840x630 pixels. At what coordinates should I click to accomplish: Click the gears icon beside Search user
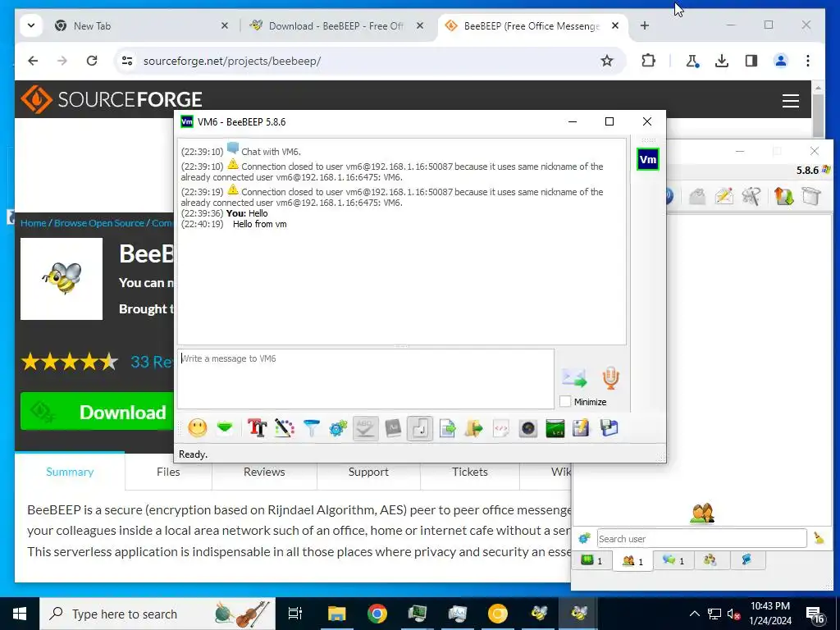[584, 538]
